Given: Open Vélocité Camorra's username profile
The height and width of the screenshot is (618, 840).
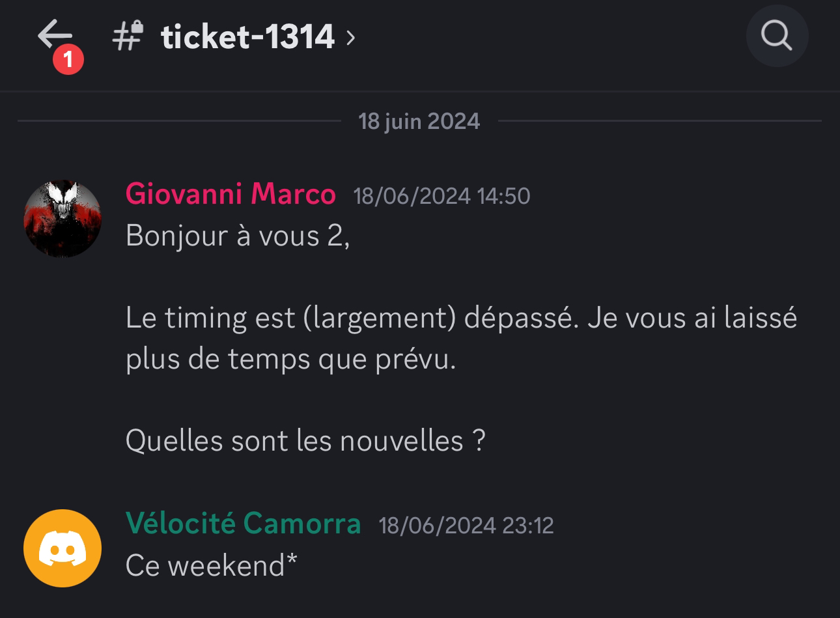Looking at the screenshot, I should (x=243, y=523).
